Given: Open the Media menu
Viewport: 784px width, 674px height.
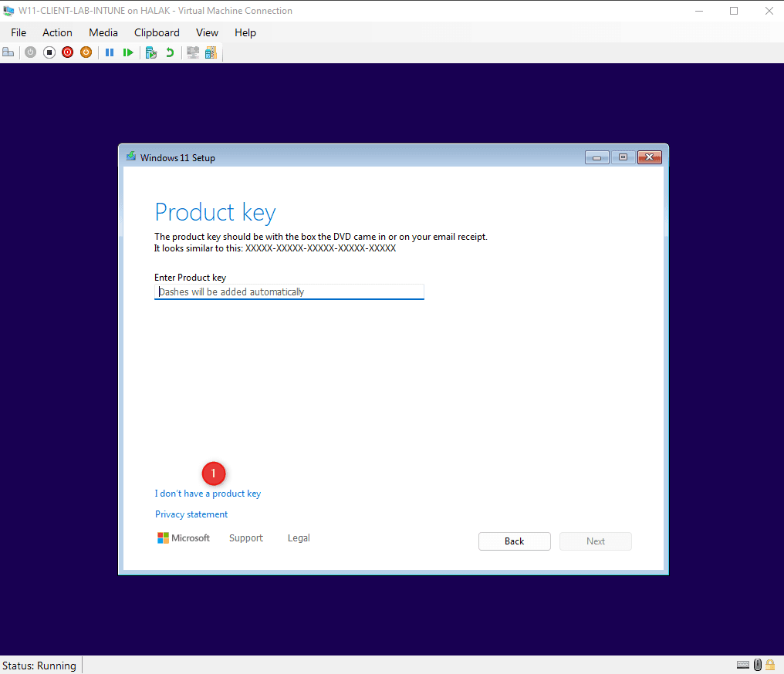Looking at the screenshot, I should tap(103, 32).
